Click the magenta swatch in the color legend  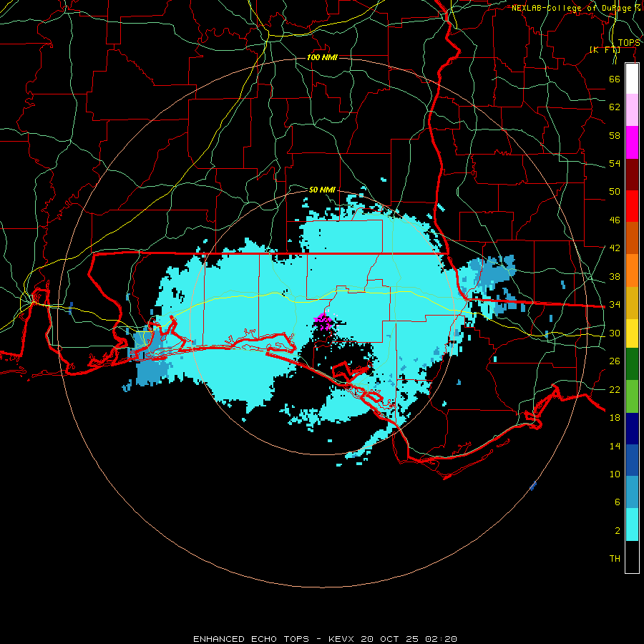632,142
